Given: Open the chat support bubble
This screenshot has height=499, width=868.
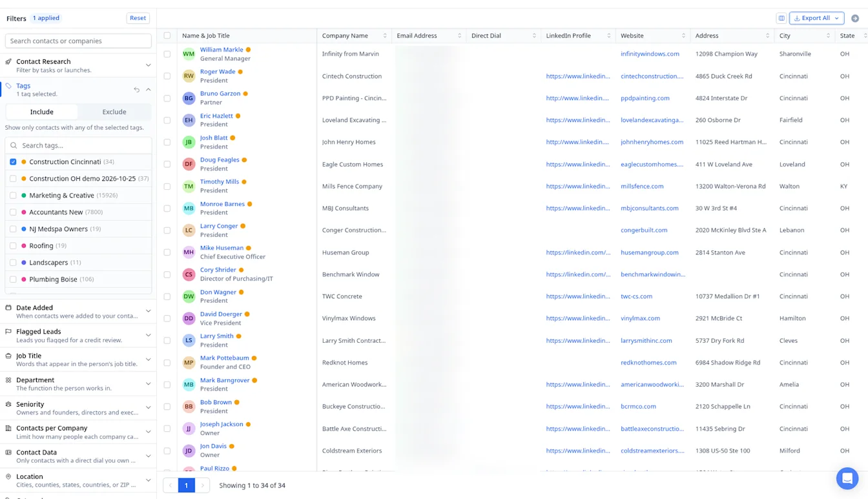Looking at the screenshot, I should tap(847, 478).
